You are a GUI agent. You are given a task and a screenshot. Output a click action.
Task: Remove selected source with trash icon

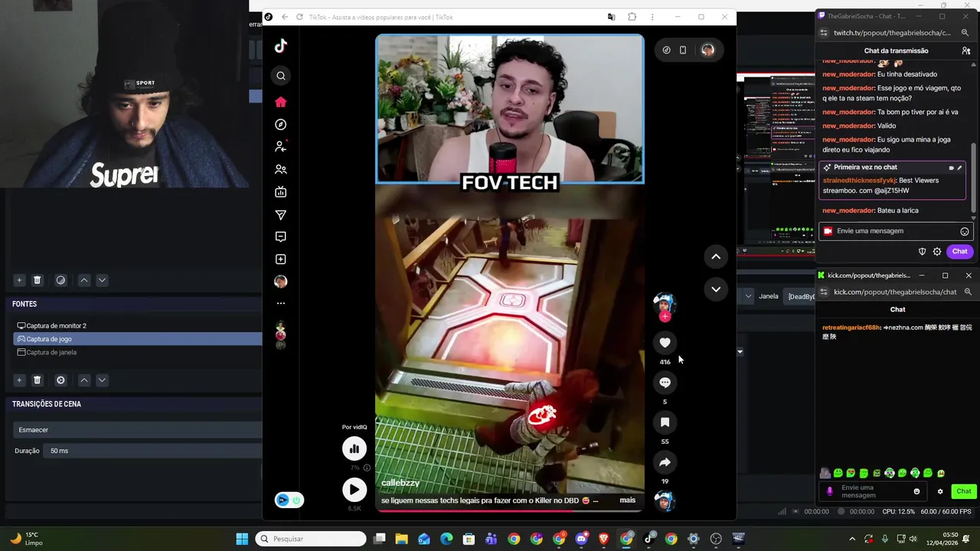pos(37,380)
